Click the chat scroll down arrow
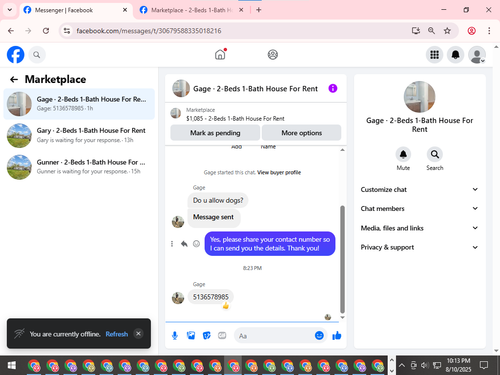500x375 pixels. click(342, 317)
